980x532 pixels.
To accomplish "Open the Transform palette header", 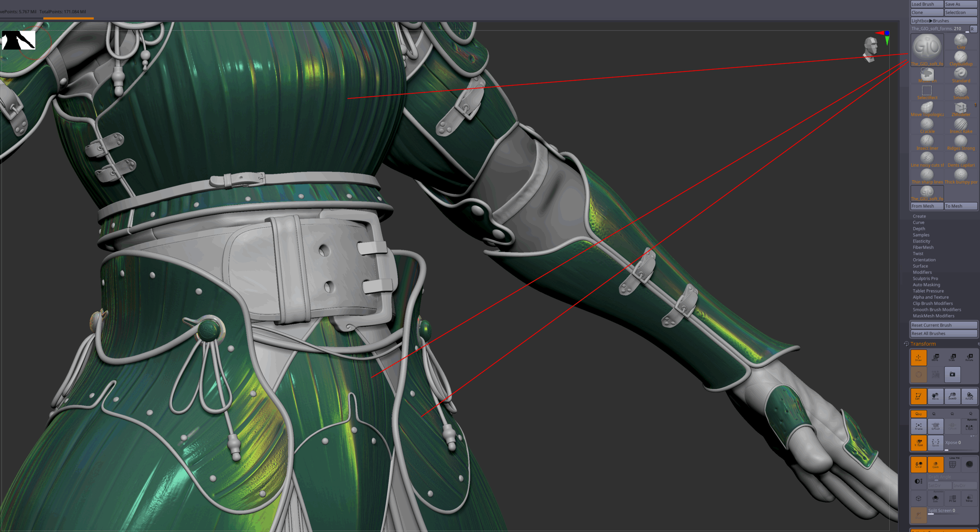I will tap(923, 344).
